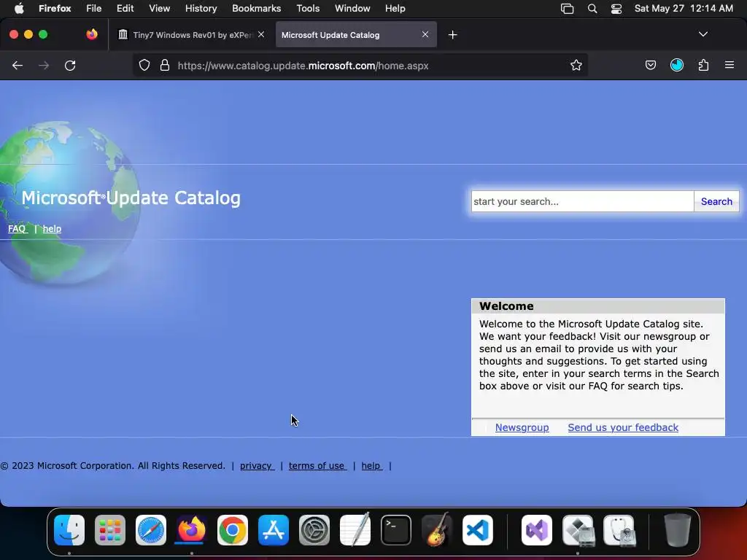Select the Microsoft Update Catalog tab

(356, 35)
